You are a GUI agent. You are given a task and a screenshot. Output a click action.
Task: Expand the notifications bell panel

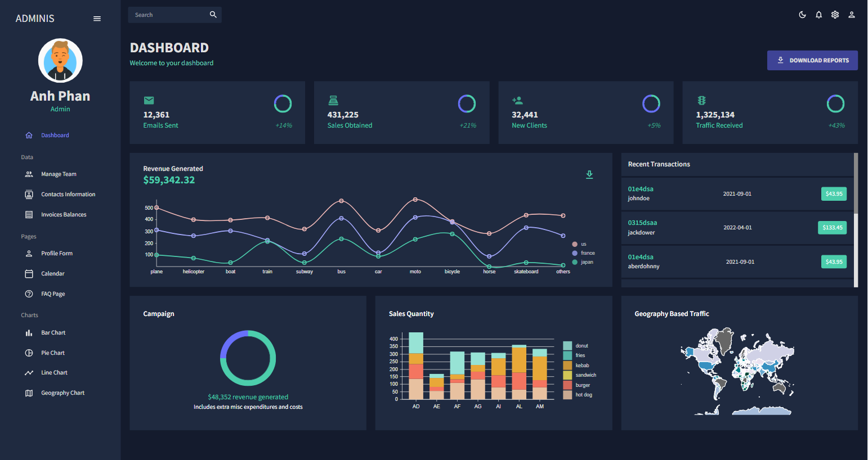818,15
